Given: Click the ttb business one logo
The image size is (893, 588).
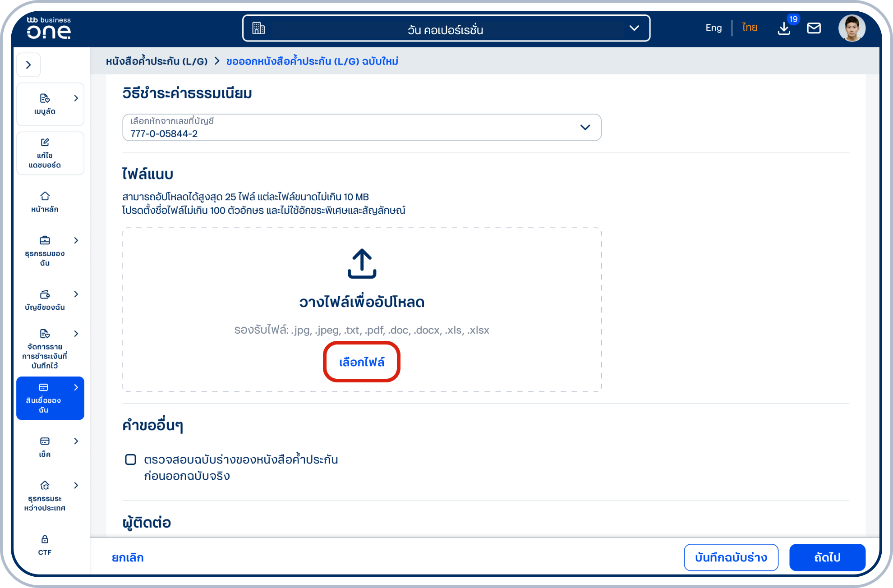Looking at the screenshot, I should click(49, 28).
